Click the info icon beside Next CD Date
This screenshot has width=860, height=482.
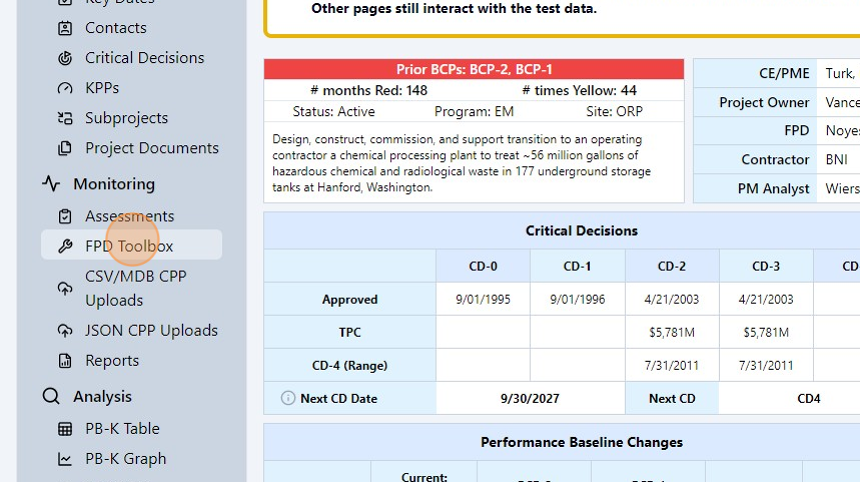pos(288,398)
